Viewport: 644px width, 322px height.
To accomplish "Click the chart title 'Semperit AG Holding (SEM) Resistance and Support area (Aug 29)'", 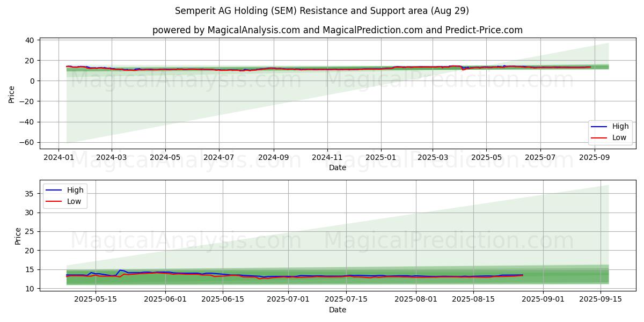I will [322, 11].
